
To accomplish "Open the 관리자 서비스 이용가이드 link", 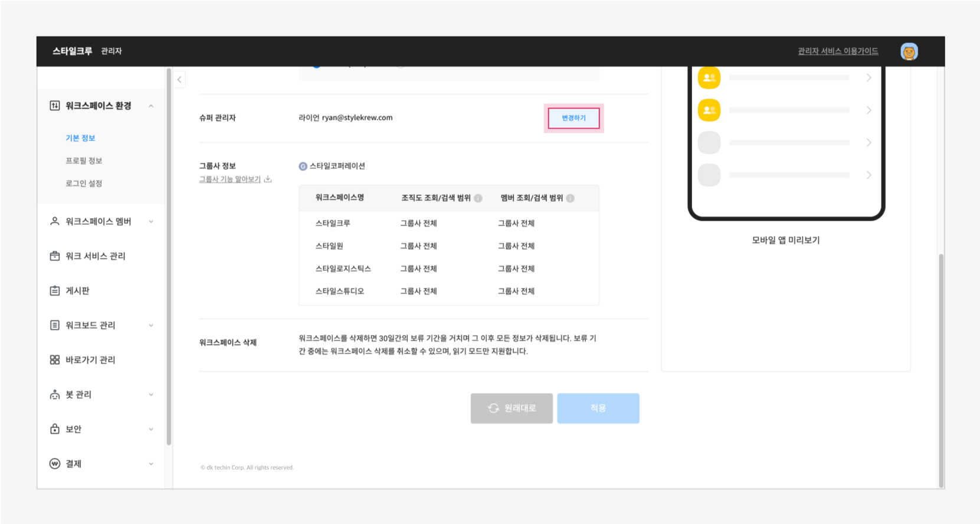I will coord(838,51).
